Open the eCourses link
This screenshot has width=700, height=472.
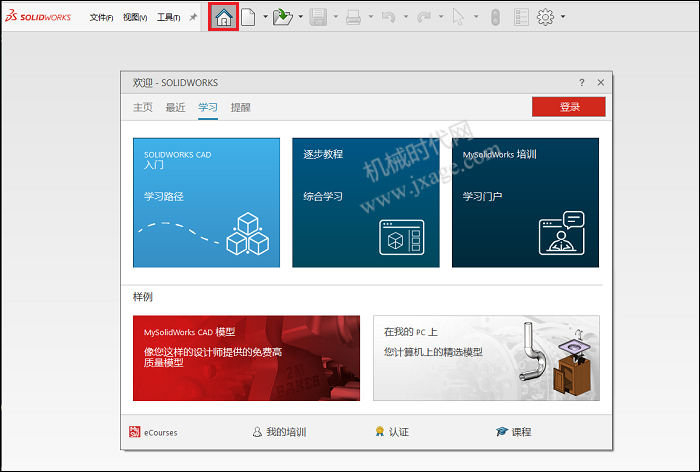153,432
